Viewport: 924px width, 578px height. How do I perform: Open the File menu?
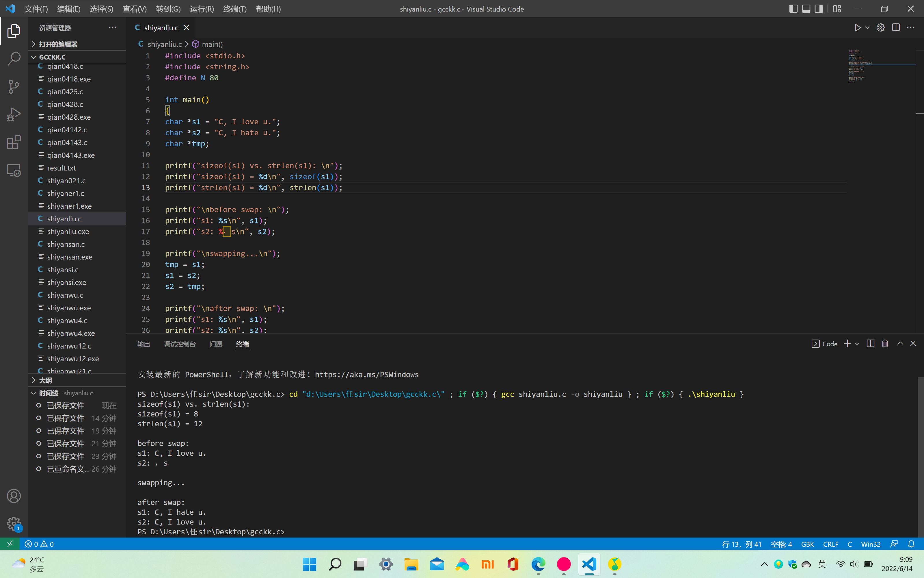tap(36, 9)
